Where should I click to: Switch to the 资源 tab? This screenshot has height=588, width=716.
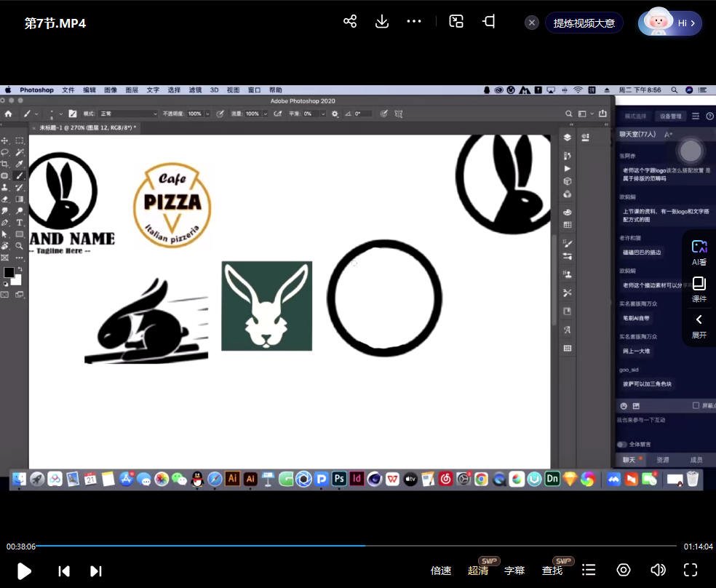(x=662, y=460)
